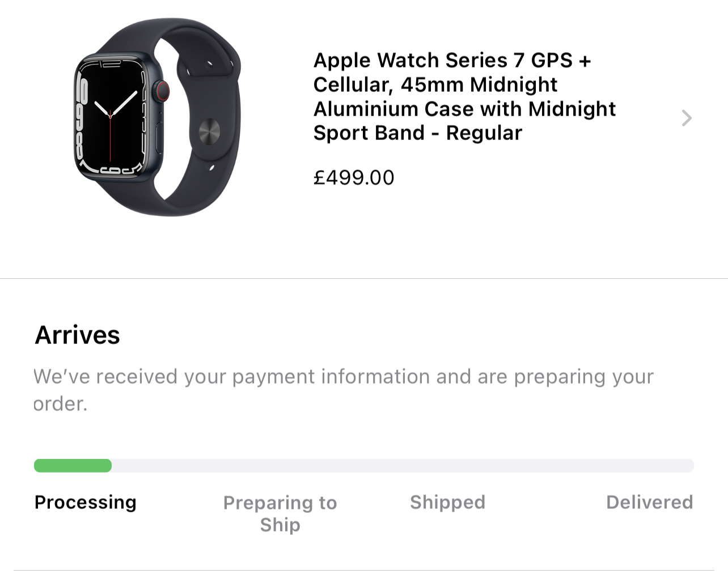Select the Delivered step label
The height and width of the screenshot is (574, 728).
649,502
